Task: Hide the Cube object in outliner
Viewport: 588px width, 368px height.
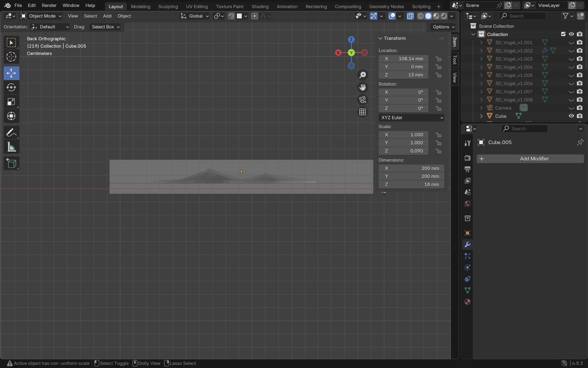Action: click(571, 116)
